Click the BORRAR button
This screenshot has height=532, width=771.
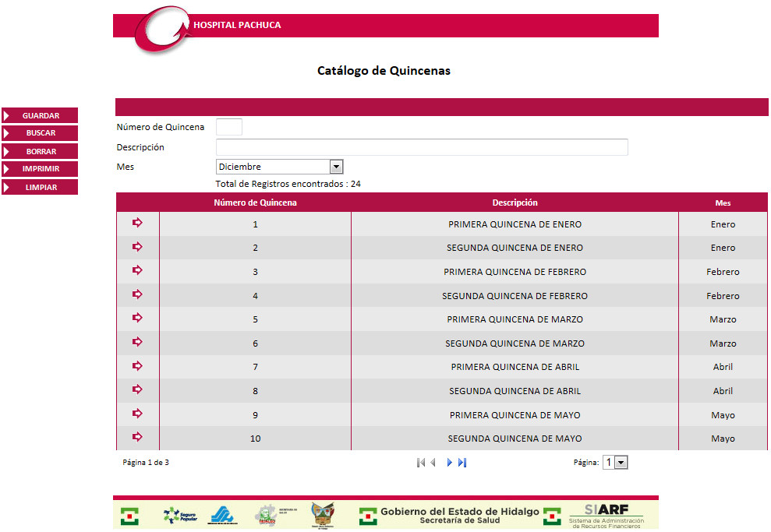[x=40, y=151]
